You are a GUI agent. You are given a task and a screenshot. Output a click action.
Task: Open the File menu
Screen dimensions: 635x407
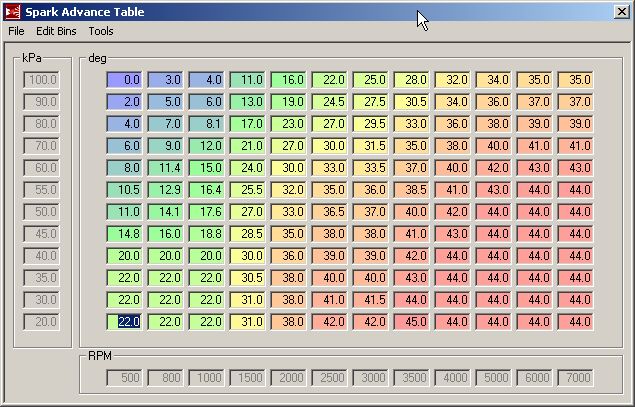pyautogui.click(x=16, y=31)
